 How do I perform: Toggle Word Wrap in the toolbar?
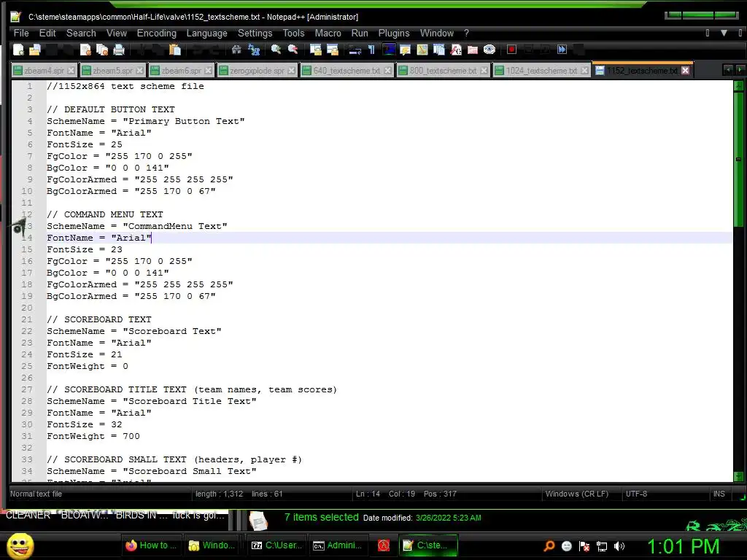point(355,50)
